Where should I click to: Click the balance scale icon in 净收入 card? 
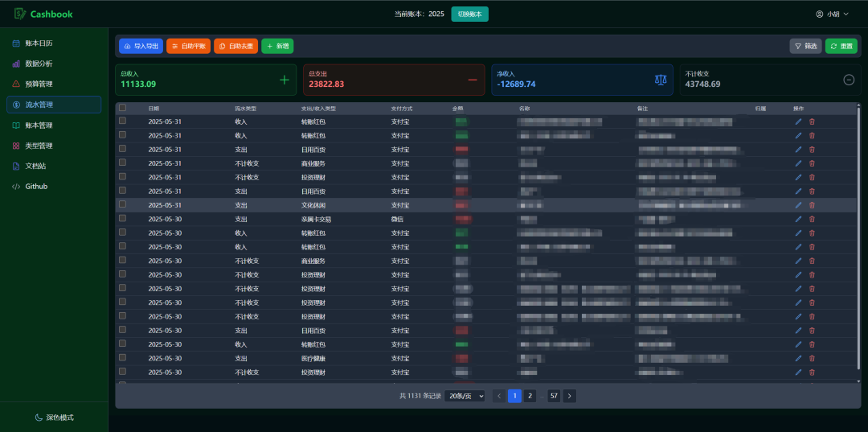pyautogui.click(x=661, y=80)
